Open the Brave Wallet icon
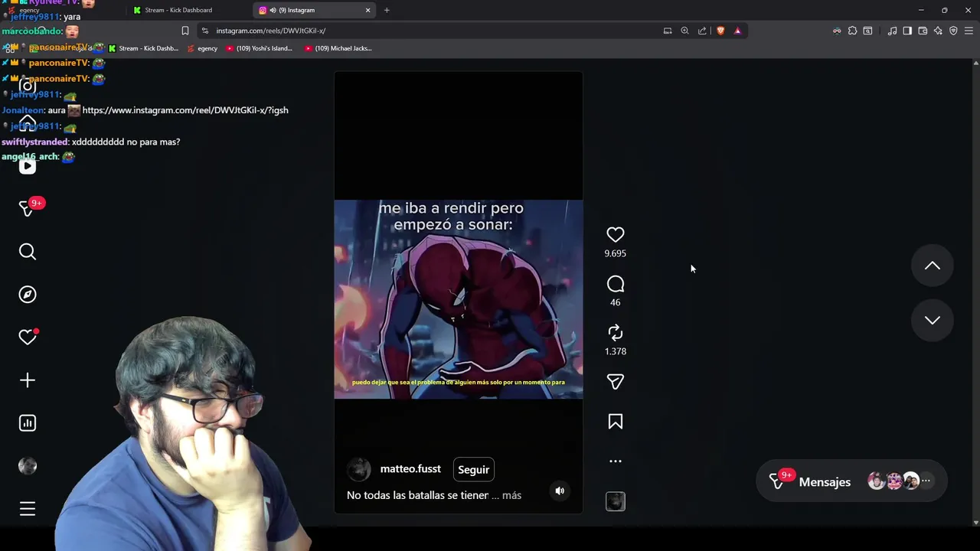Image resolution: width=980 pixels, height=551 pixels. 923,31
